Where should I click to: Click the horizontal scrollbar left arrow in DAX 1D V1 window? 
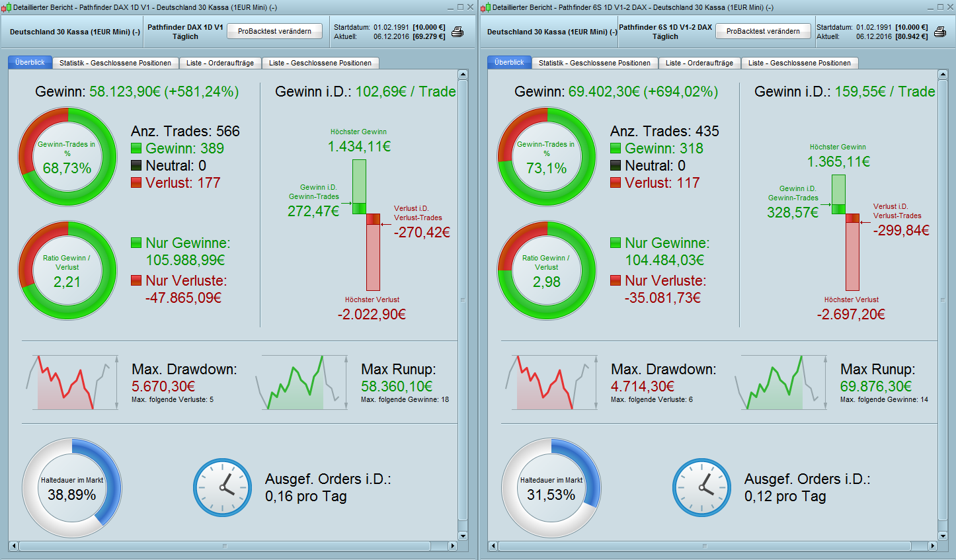coord(14,546)
